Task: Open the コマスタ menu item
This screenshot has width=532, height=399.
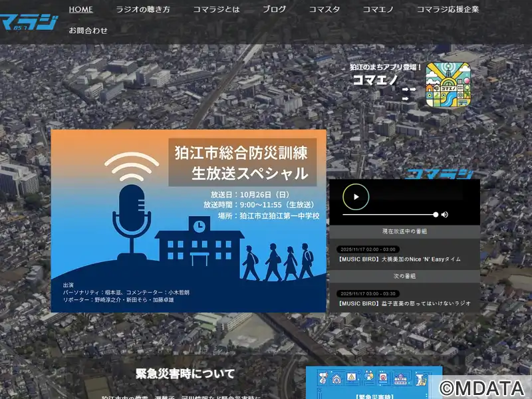Action: pyautogui.click(x=325, y=9)
